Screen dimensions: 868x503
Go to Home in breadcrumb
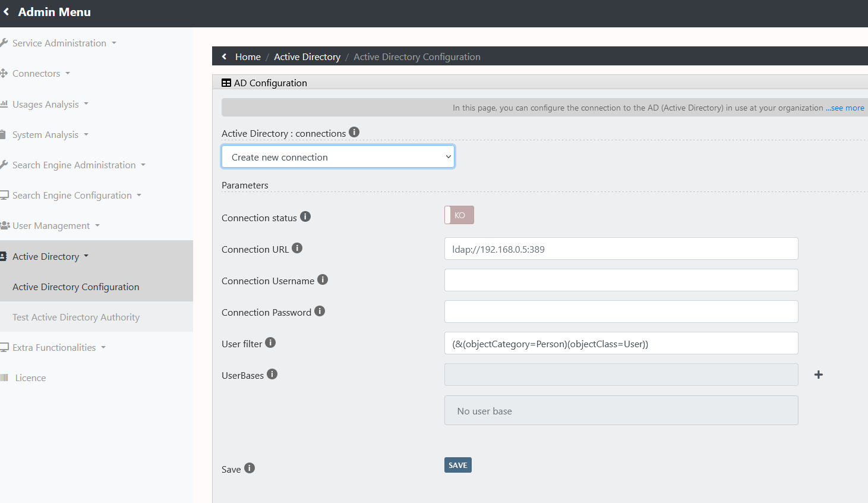tap(248, 57)
